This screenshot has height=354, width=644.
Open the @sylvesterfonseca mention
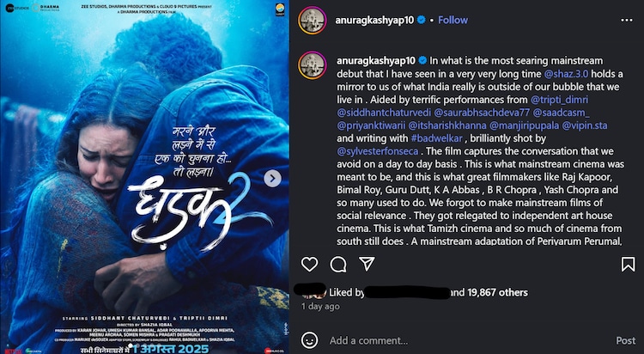(x=380, y=152)
